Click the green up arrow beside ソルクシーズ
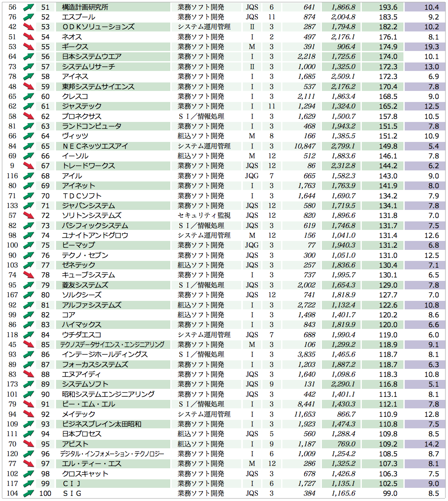The image size is (448, 501). coord(28,295)
